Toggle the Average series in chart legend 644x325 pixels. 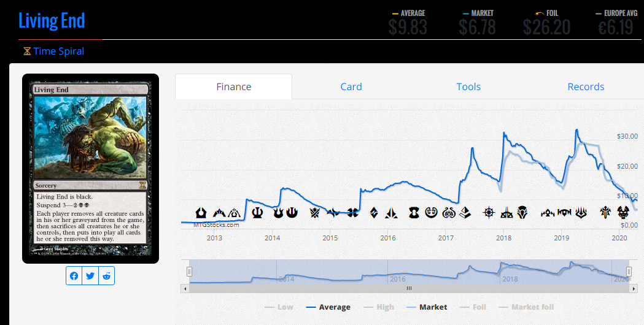tap(328, 307)
